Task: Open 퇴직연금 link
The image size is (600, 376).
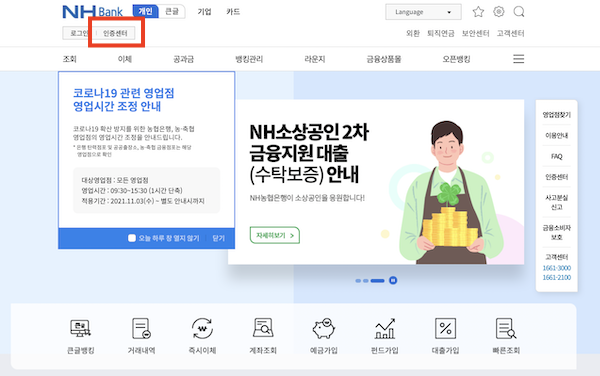Action: pos(441,33)
